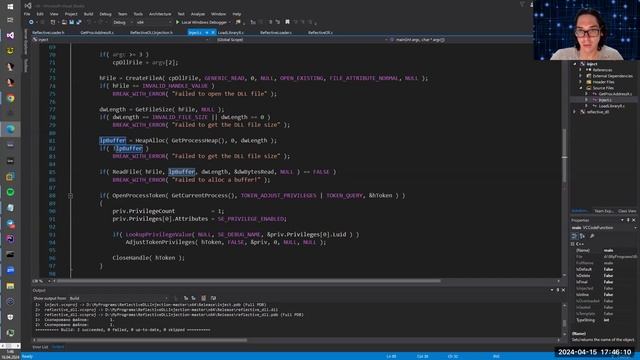Collapse the OpenProcessToken if block
Screen dimensions: 640x360
tap(70, 196)
